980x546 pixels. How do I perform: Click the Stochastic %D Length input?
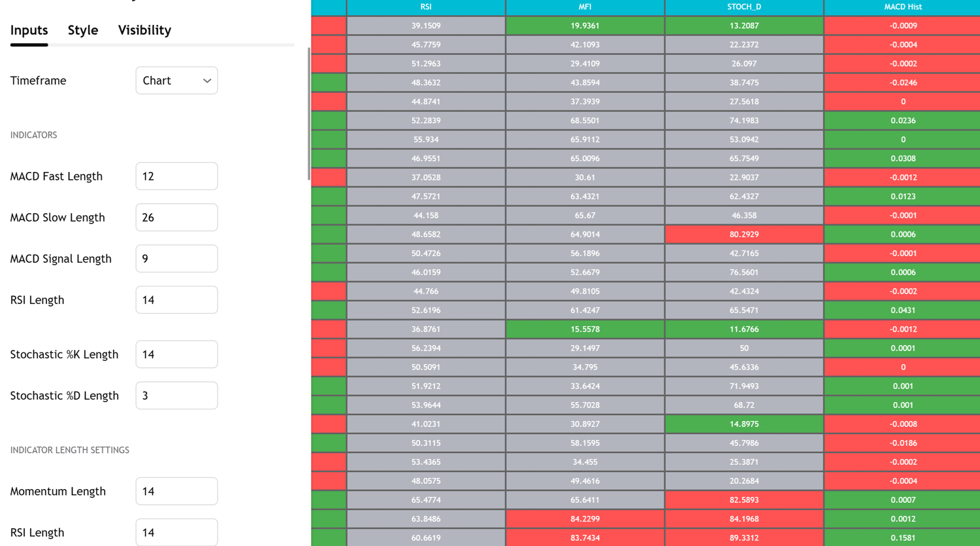(176, 395)
